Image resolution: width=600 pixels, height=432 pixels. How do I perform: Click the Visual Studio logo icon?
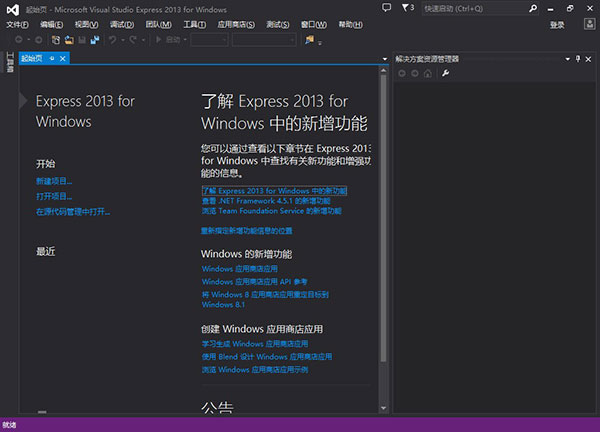point(12,10)
